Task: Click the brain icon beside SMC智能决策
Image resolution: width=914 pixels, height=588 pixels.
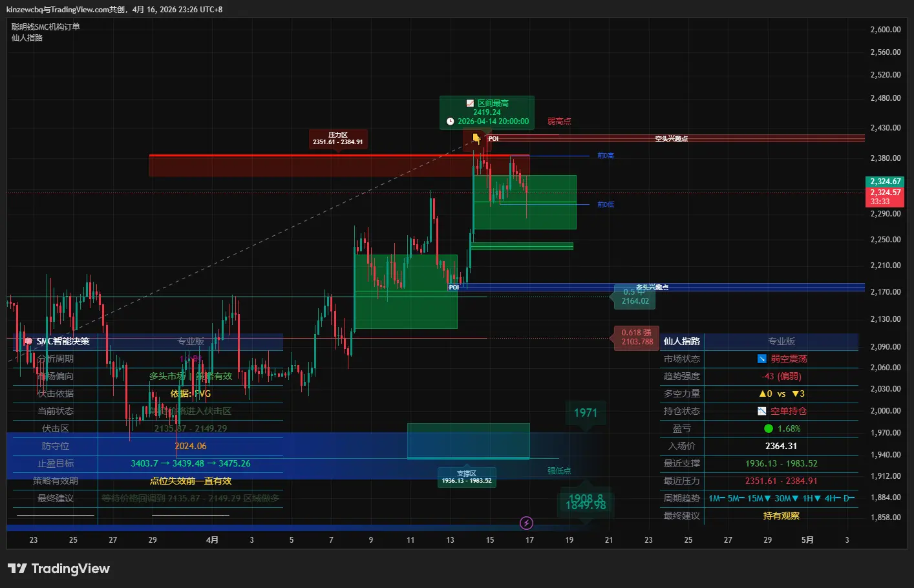Action: coord(28,341)
